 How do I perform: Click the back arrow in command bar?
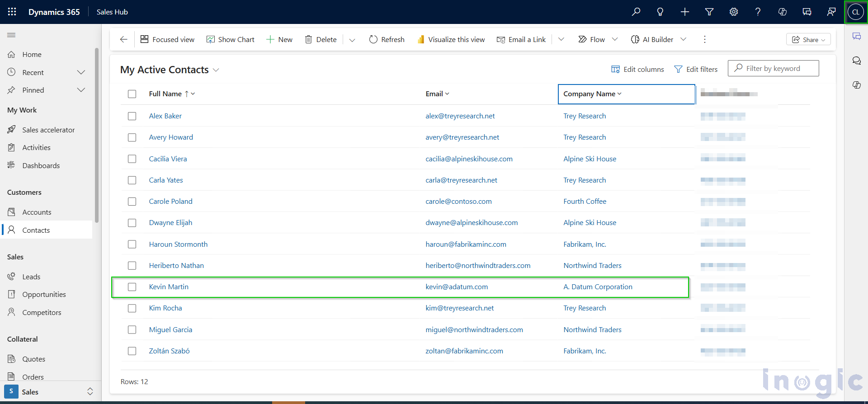click(123, 39)
